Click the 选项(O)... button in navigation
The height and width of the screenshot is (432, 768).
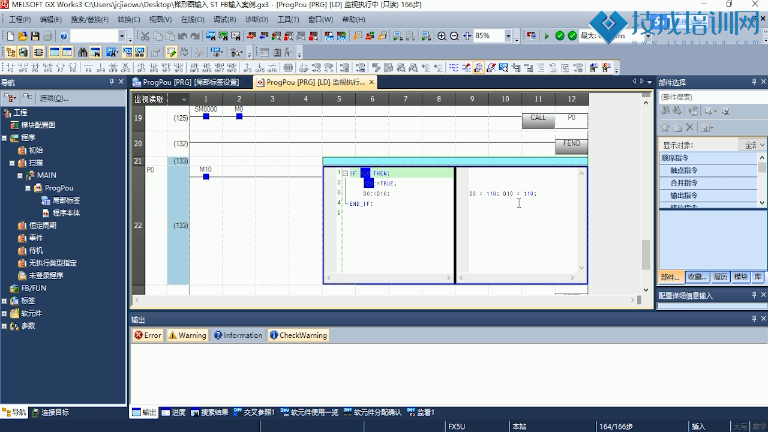pos(54,98)
